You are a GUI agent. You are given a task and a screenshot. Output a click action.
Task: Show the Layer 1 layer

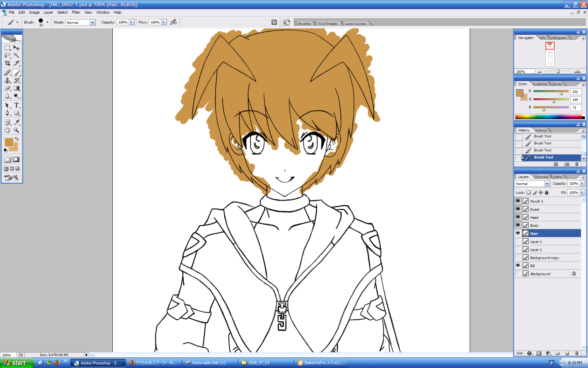tap(518, 241)
